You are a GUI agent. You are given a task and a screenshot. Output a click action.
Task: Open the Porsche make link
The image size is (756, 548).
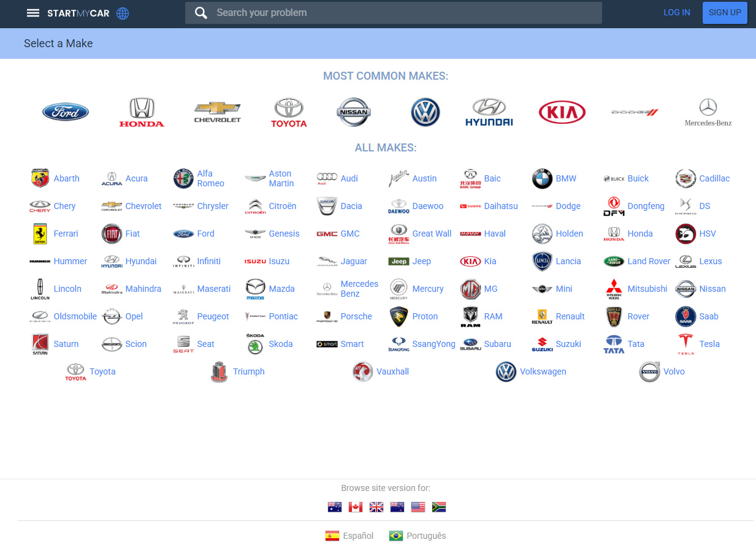pos(356,316)
